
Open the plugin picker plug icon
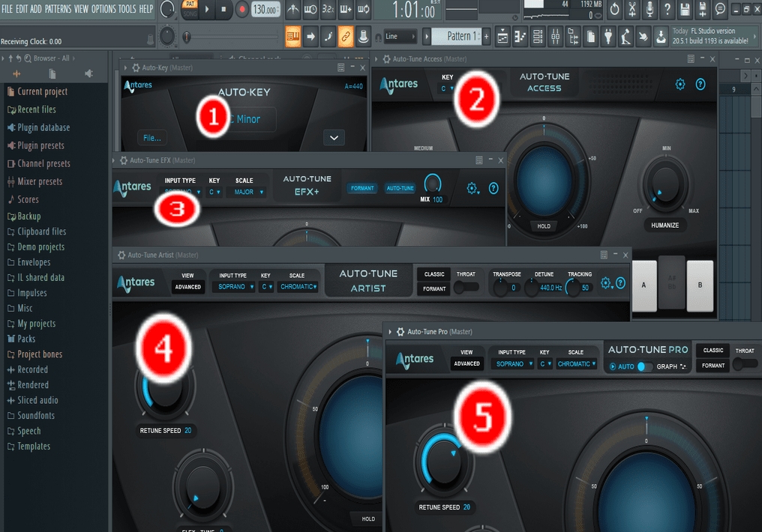pos(608,37)
